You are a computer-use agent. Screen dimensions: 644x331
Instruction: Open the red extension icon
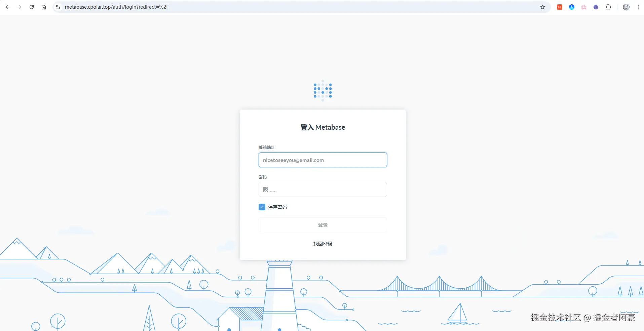pos(560,7)
